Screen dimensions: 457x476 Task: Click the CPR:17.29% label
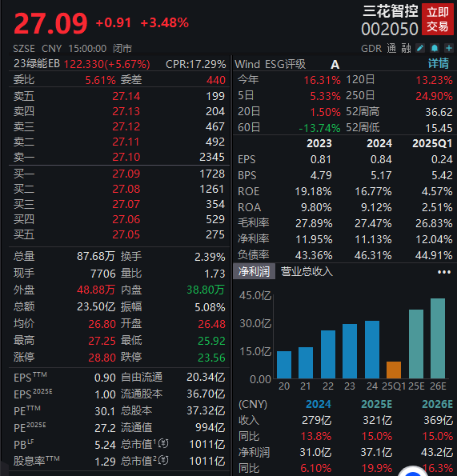tap(195, 64)
